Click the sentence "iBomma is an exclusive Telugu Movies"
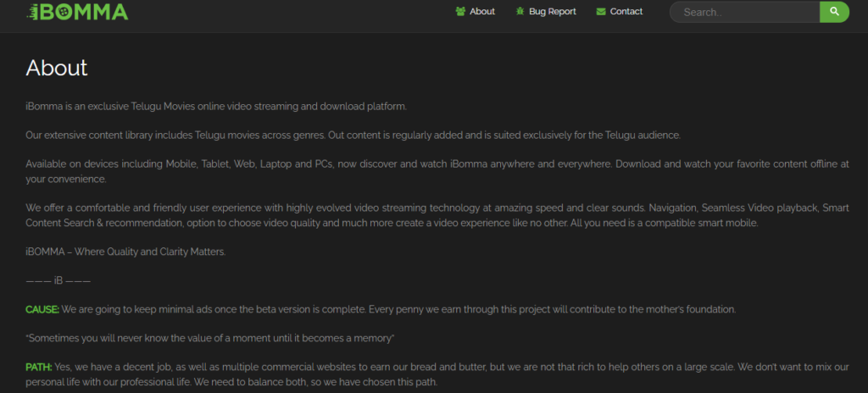Viewport: 868px width, 393px height. tap(216, 106)
